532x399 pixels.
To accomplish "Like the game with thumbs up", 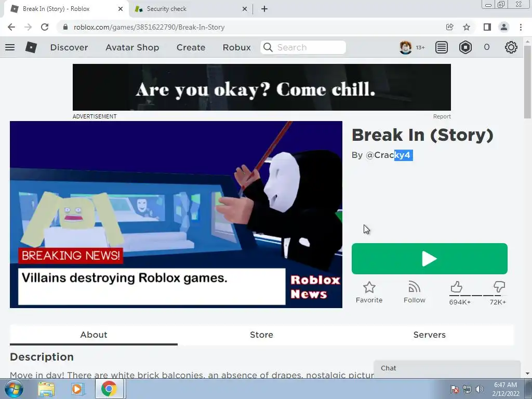I will [x=456, y=287].
